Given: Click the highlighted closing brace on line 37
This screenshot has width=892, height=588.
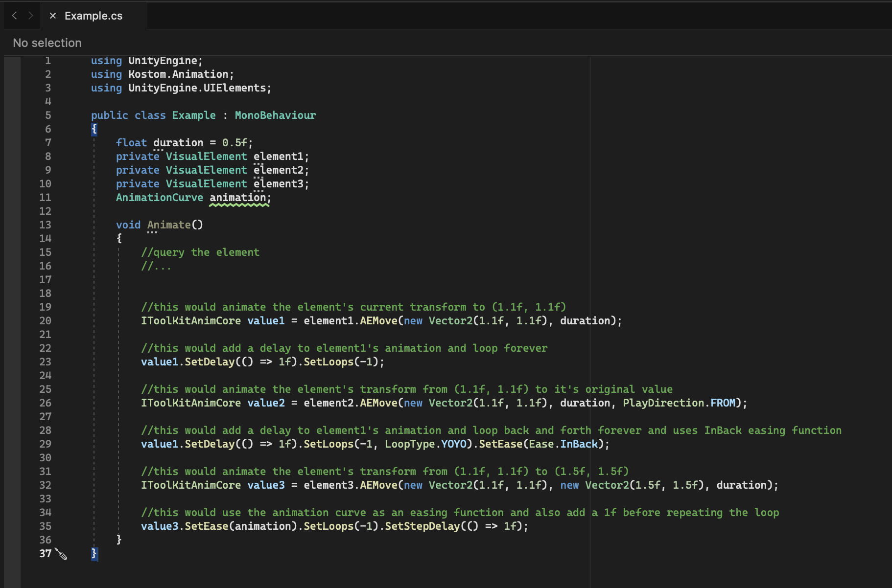Looking at the screenshot, I should [94, 554].
